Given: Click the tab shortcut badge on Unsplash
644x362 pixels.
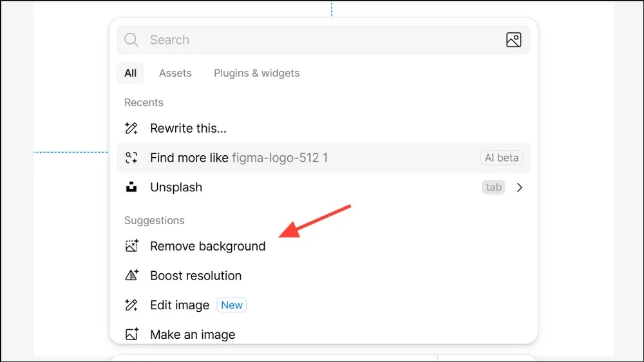Looking at the screenshot, I should pos(493,187).
